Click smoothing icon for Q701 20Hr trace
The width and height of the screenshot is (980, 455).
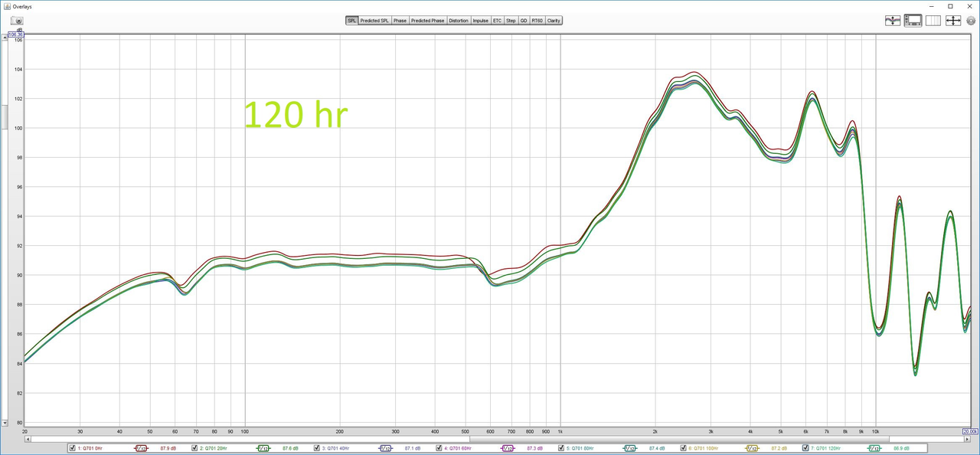pyautogui.click(x=263, y=448)
